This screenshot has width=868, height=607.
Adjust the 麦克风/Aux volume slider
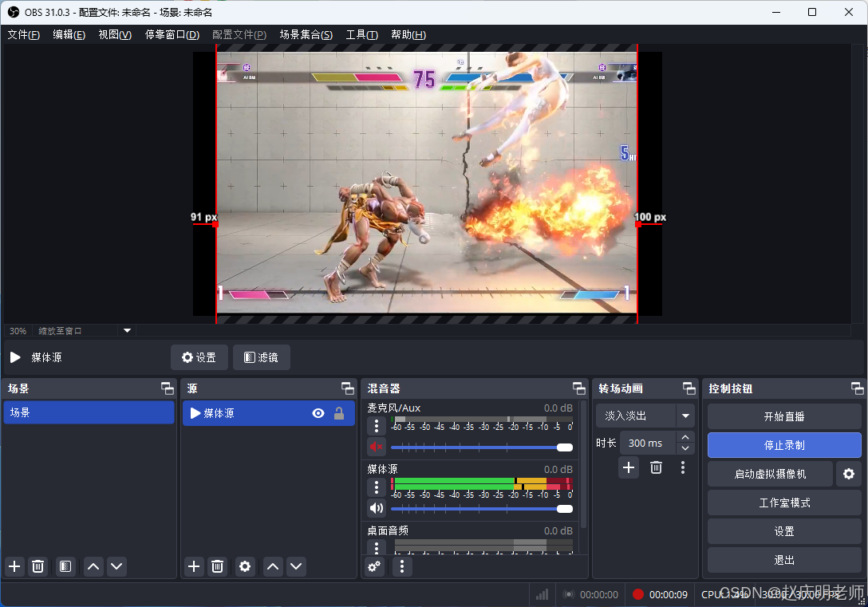tap(482, 447)
